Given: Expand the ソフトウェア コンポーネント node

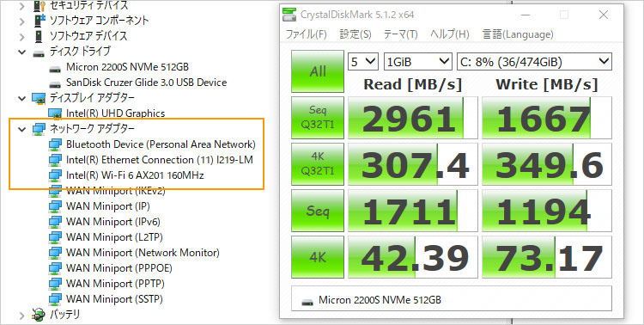Looking at the screenshot, I should (21, 21).
